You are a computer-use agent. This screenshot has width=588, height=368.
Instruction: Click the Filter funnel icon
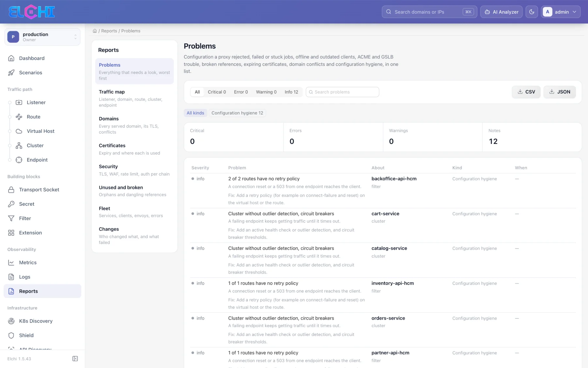[11, 219]
